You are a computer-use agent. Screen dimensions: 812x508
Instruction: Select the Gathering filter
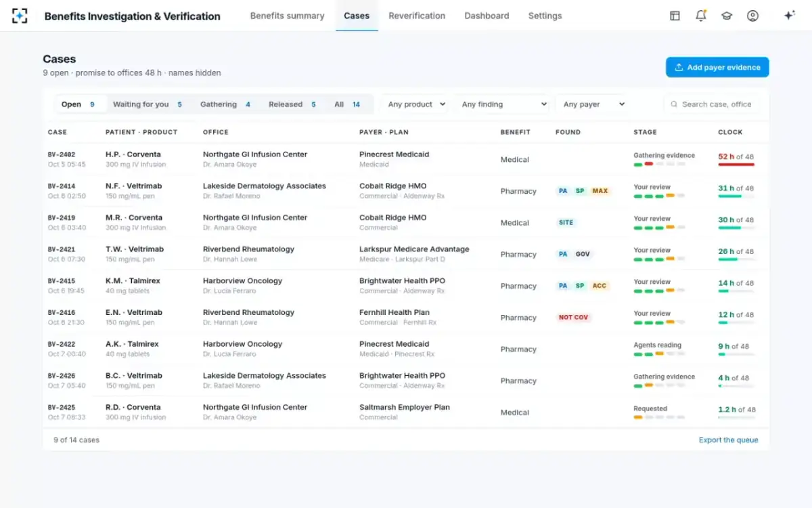[x=225, y=104]
